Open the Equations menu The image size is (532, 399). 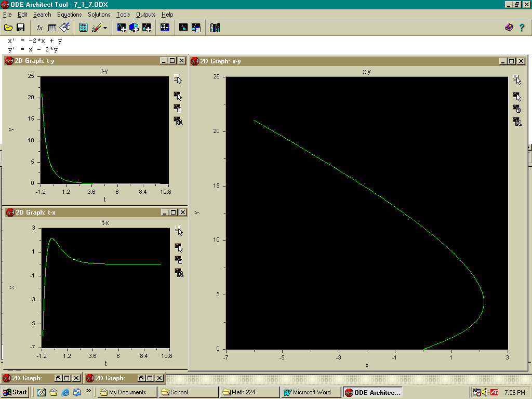pyautogui.click(x=69, y=15)
